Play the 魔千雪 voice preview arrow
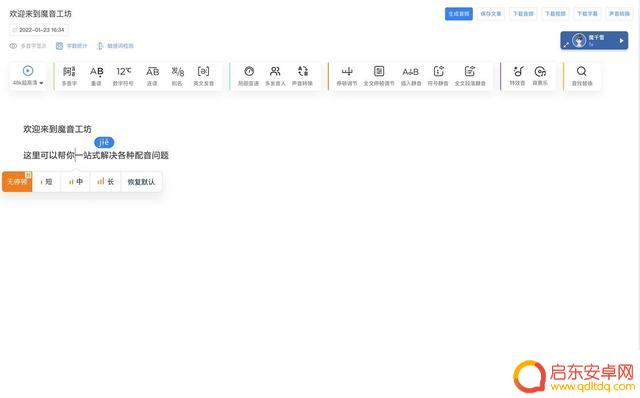640x398 pixels. [621, 41]
